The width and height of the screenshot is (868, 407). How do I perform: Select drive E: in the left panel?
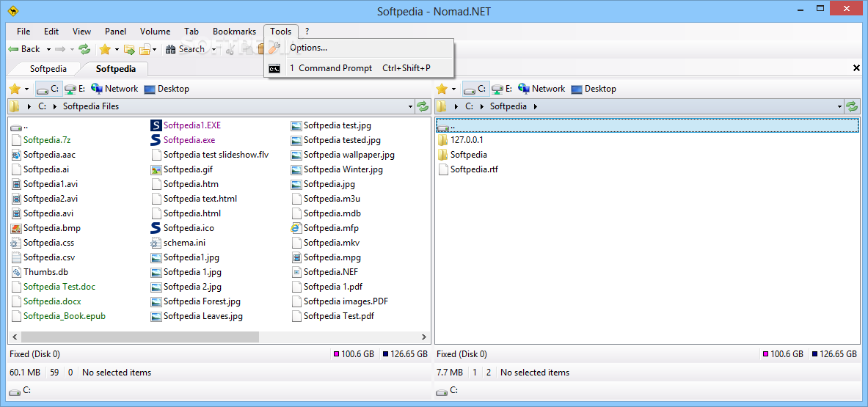(75, 89)
